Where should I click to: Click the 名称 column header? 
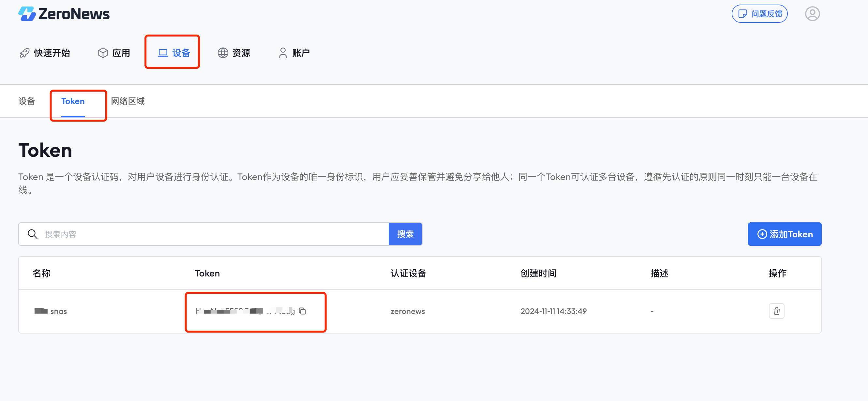(41, 273)
